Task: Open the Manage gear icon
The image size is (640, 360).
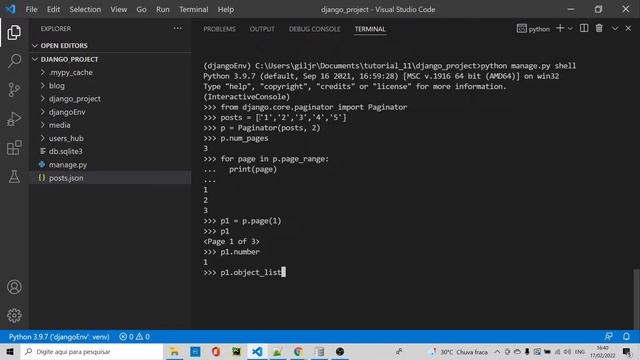Action: pos(14,315)
